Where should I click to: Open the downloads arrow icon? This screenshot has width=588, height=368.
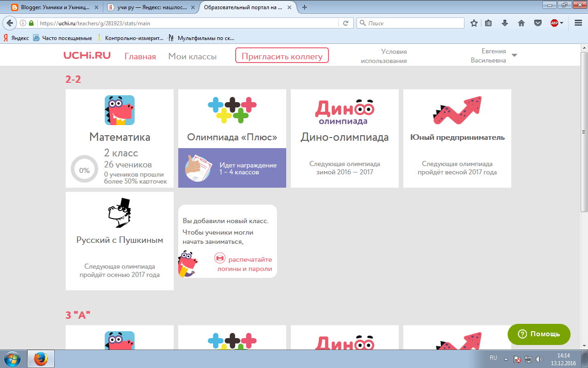pyautogui.click(x=505, y=23)
